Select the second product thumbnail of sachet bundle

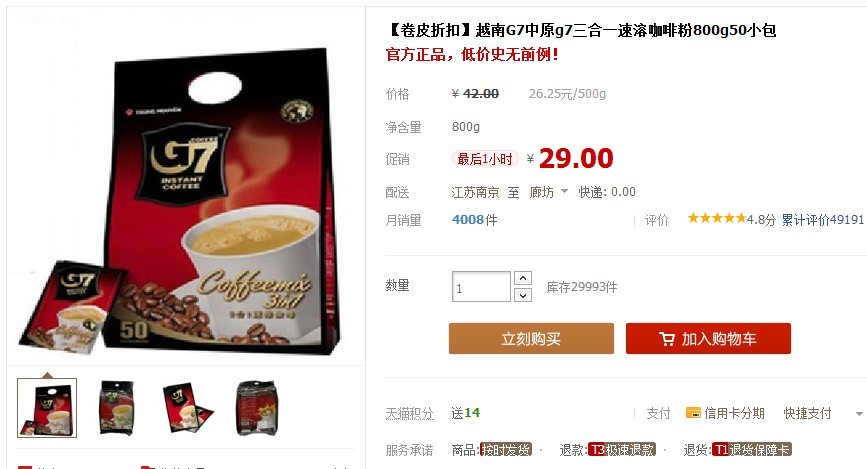(116, 408)
